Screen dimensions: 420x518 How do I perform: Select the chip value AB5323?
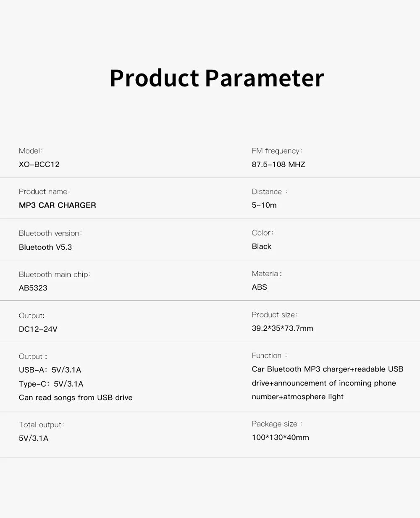point(33,288)
